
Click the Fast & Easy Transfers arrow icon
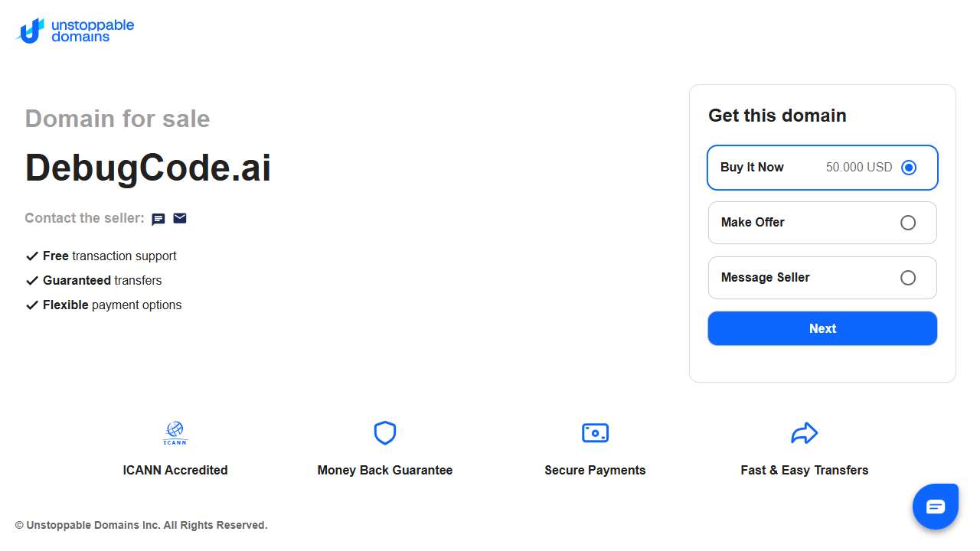[804, 433]
